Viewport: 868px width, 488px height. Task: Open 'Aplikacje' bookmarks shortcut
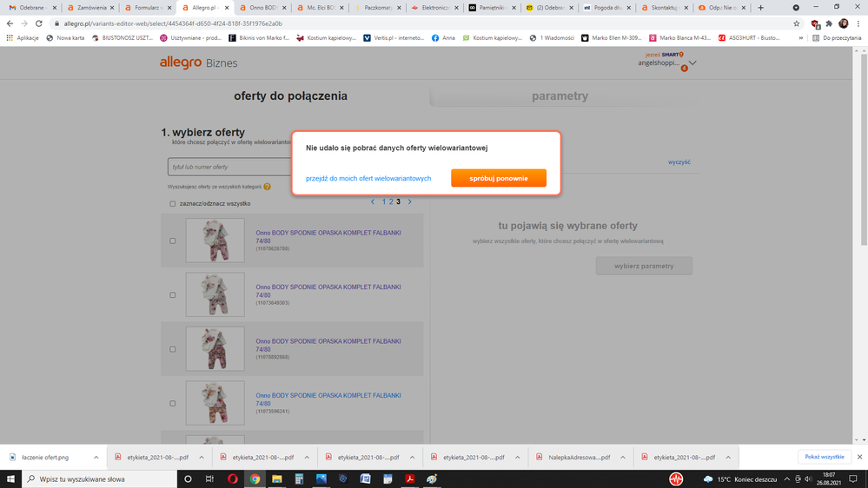[23, 38]
